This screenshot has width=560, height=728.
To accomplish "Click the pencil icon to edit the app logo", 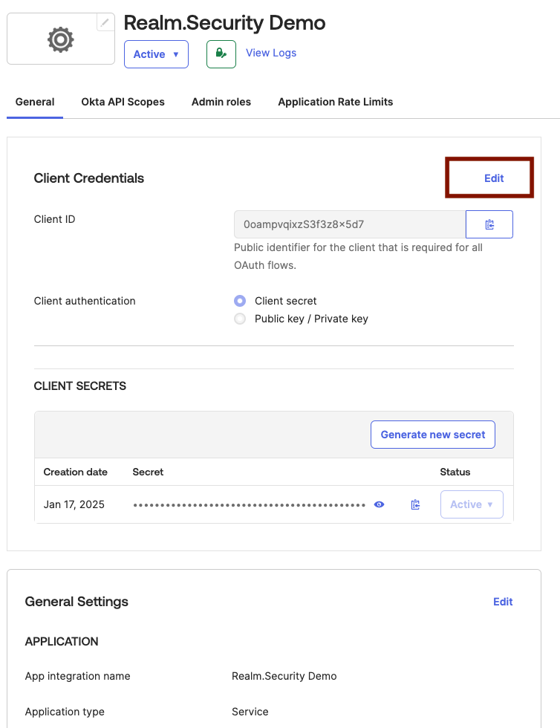I will pos(104,22).
